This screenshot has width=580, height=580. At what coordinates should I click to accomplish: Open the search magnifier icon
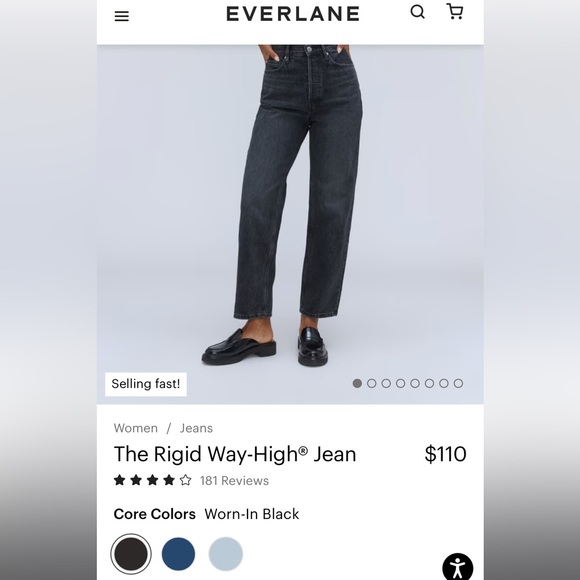(418, 12)
